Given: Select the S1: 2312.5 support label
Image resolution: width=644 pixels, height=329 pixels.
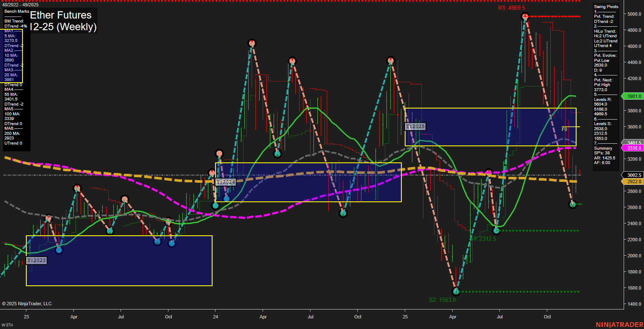Looking at the screenshot, I should (483, 239).
